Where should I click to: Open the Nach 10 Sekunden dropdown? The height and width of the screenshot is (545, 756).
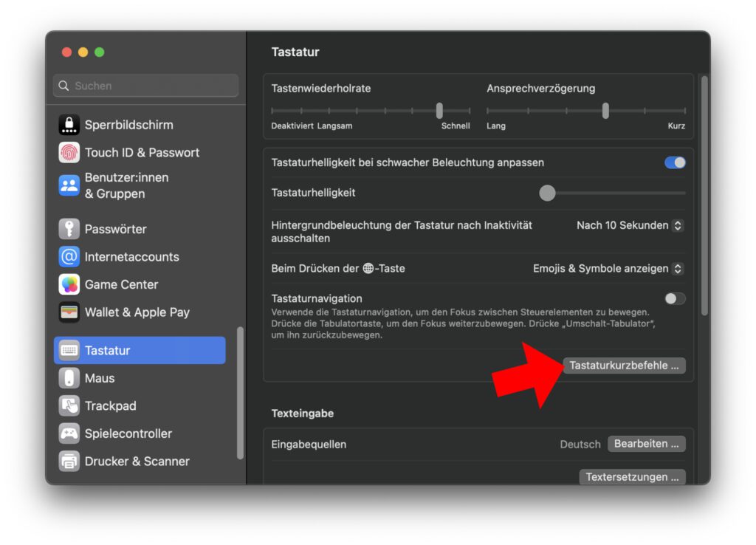[629, 225]
